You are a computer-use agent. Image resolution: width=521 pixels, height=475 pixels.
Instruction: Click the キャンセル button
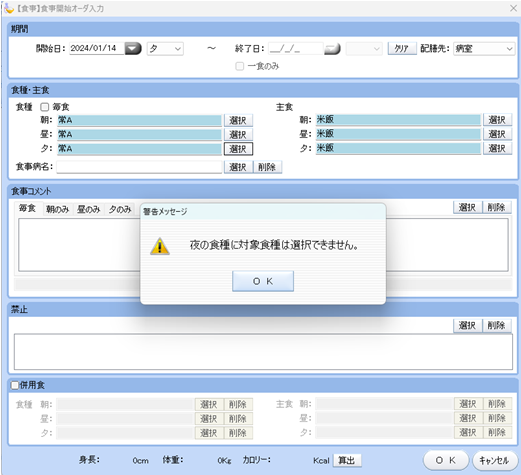(x=495, y=460)
